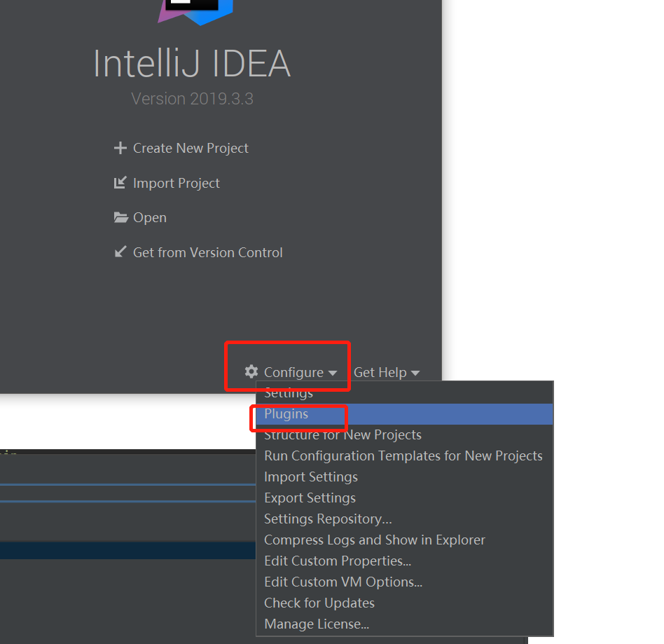Image resolution: width=664 pixels, height=644 pixels.
Task: Choose Import Settings
Action: click(404, 477)
